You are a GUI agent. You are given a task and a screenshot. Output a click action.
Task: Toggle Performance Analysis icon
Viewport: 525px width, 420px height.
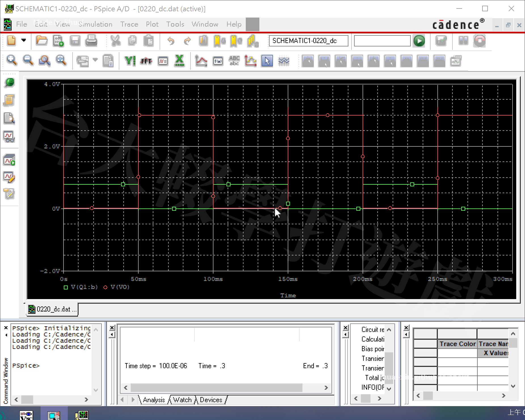tap(163, 61)
